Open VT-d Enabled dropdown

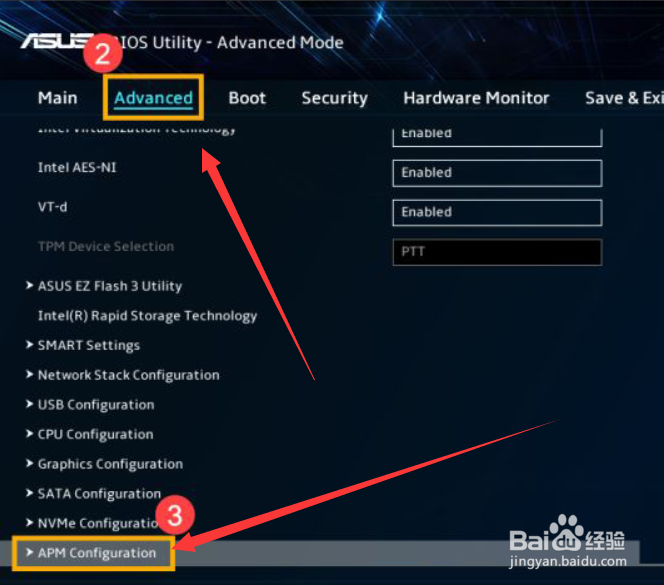[497, 212]
